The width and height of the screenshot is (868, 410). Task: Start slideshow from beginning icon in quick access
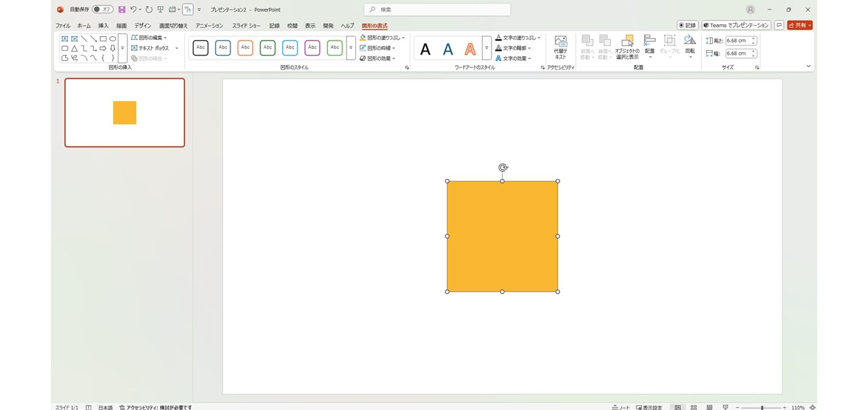(x=161, y=9)
